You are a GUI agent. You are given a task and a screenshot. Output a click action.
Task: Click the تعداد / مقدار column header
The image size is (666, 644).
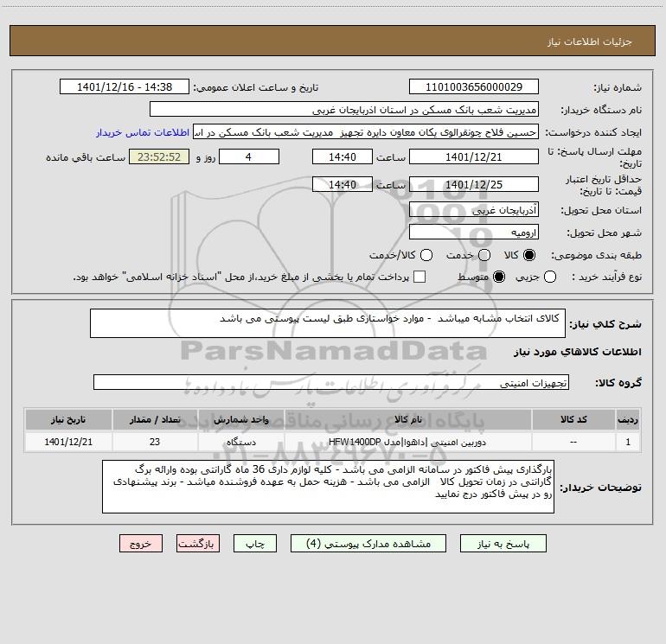[155, 419]
